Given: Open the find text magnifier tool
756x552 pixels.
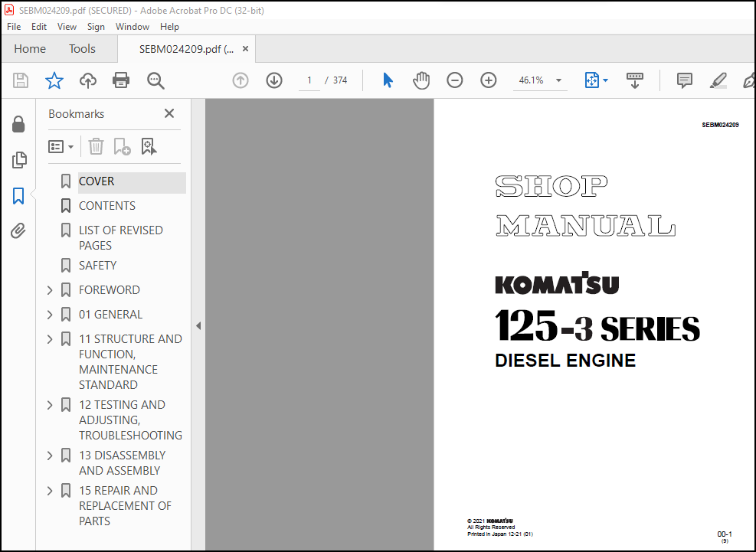Looking at the screenshot, I should pos(155,80).
